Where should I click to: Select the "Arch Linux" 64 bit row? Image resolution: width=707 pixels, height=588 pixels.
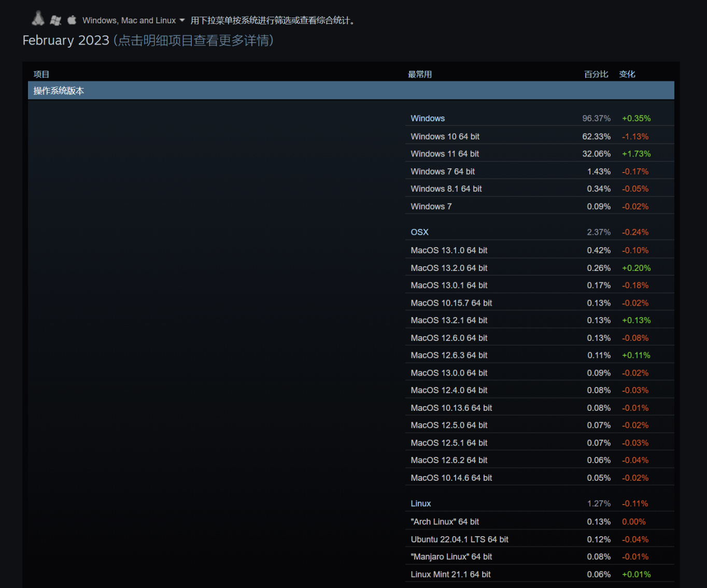540,522
